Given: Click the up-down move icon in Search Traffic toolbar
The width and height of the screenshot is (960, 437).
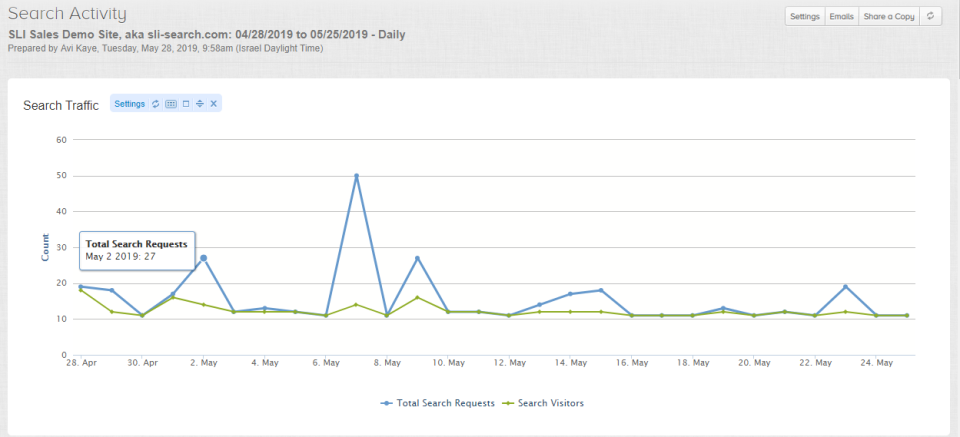Looking at the screenshot, I should (x=200, y=104).
